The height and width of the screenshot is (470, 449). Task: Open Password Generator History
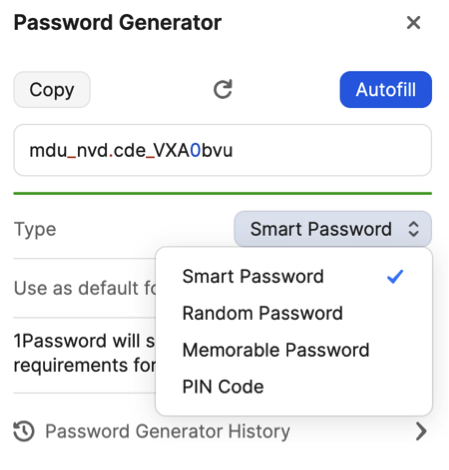pos(168,431)
